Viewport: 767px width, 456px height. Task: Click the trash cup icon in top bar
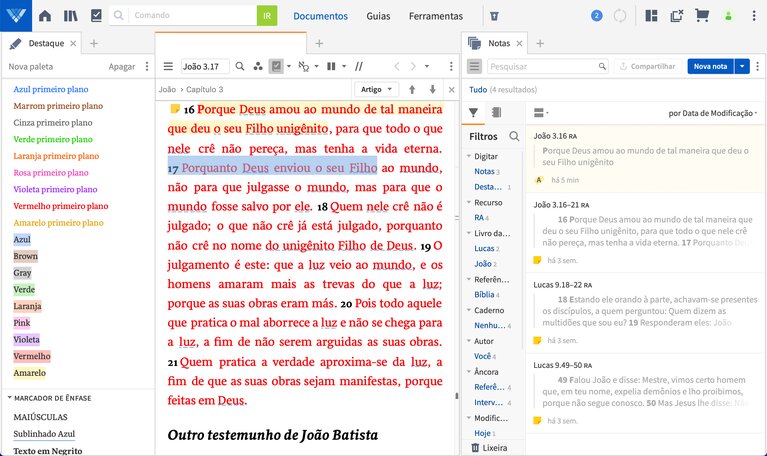494,16
